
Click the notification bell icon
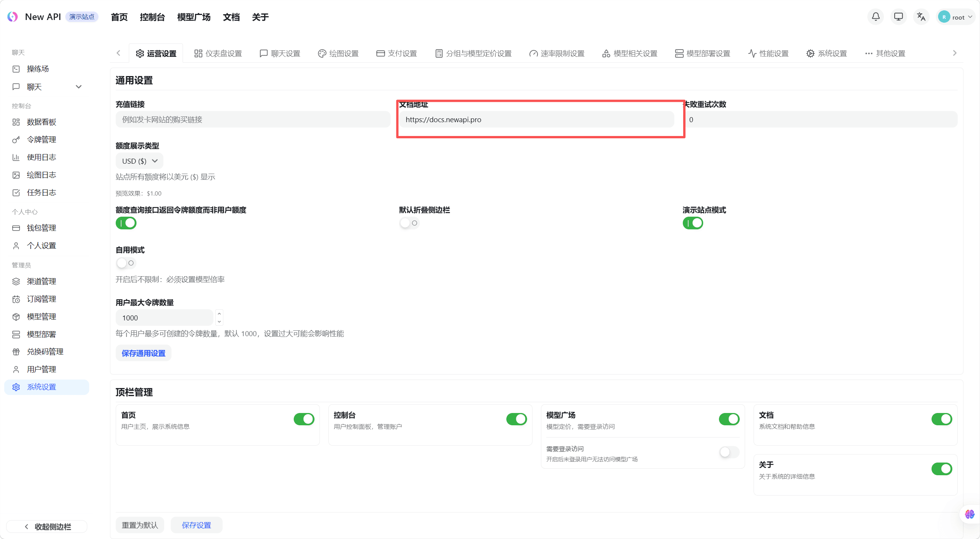(875, 17)
